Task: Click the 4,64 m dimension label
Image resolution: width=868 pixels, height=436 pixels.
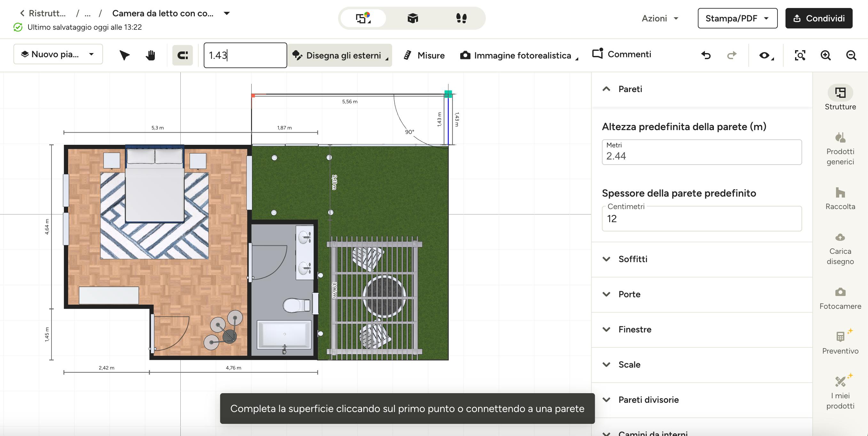Action: click(47, 227)
